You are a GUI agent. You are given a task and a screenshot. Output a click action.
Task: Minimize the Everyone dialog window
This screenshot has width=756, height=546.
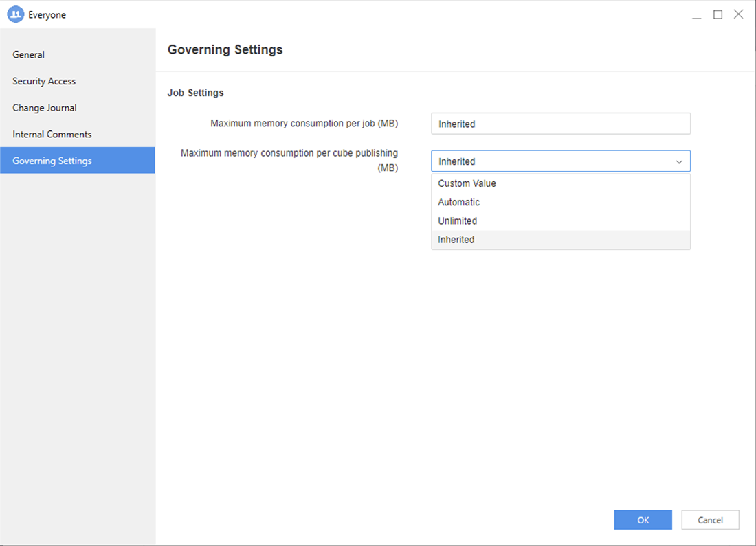click(x=697, y=14)
